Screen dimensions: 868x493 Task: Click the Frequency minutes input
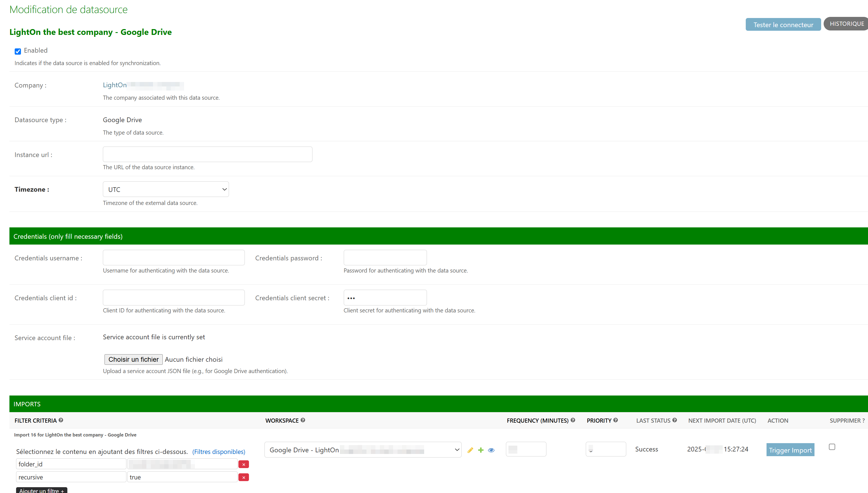(x=526, y=449)
